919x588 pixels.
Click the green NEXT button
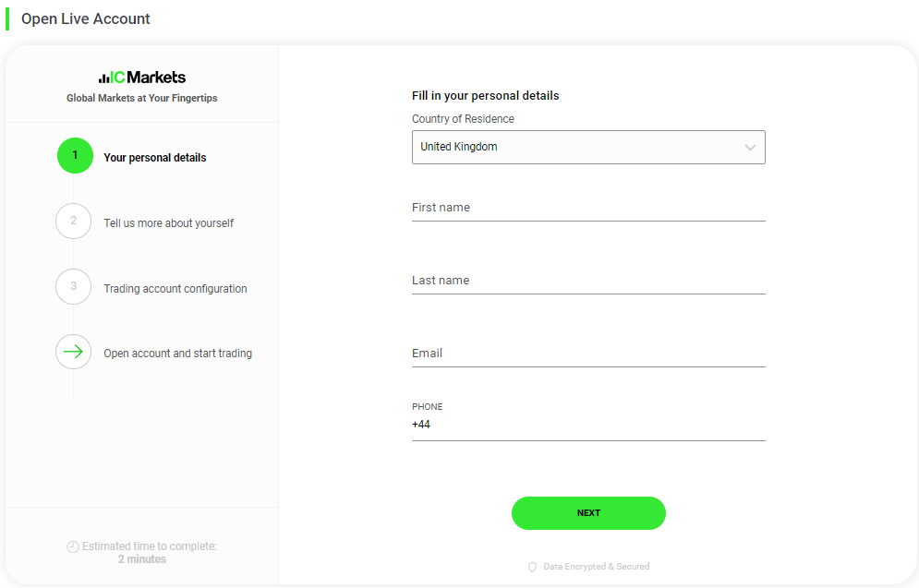(588, 513)
